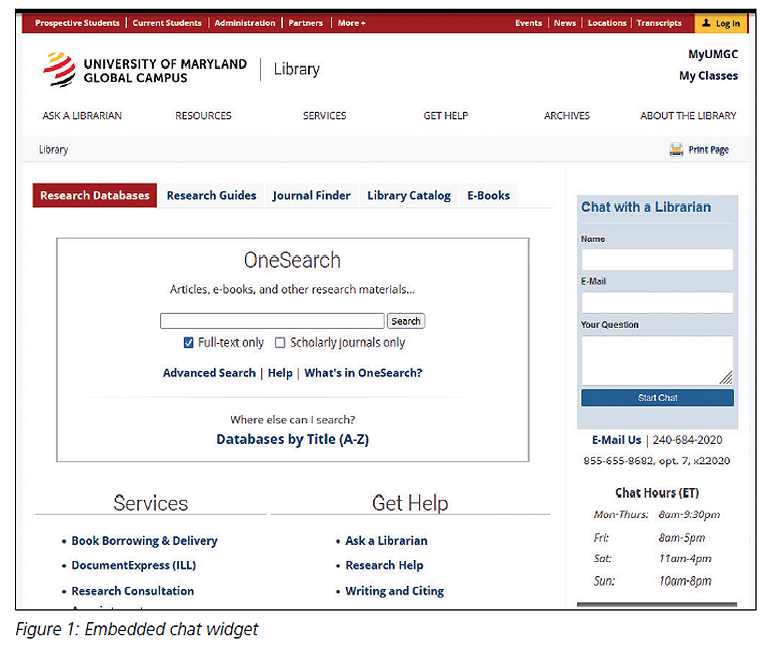
Task: Open Transcripts in top bar
Action: pos(659,23)
